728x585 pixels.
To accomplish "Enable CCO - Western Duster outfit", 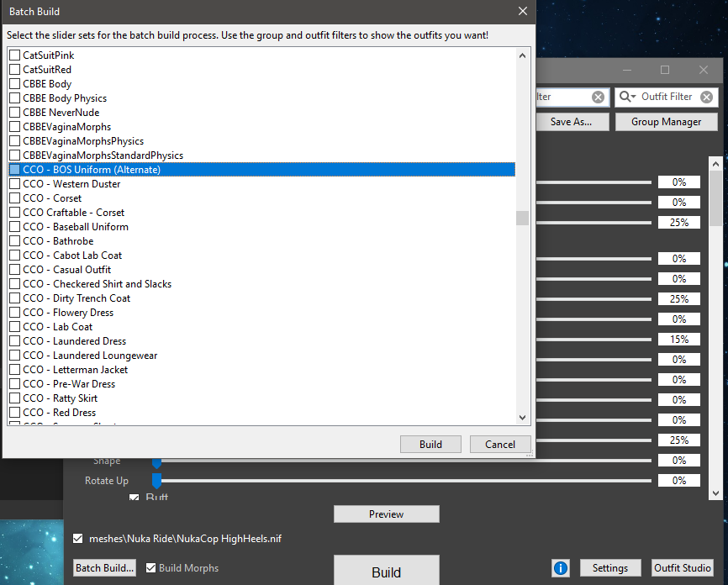I will pyautogui.click(x=14, y=184).
